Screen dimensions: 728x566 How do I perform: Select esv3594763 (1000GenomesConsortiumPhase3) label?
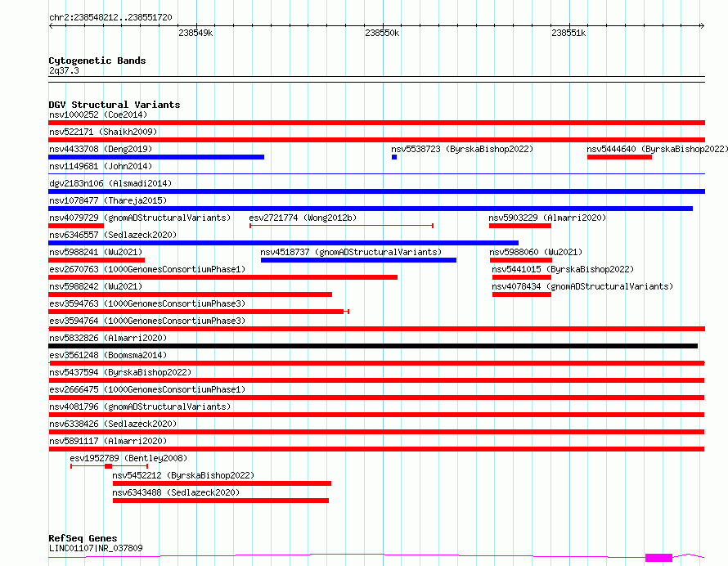tap(147, 303)
